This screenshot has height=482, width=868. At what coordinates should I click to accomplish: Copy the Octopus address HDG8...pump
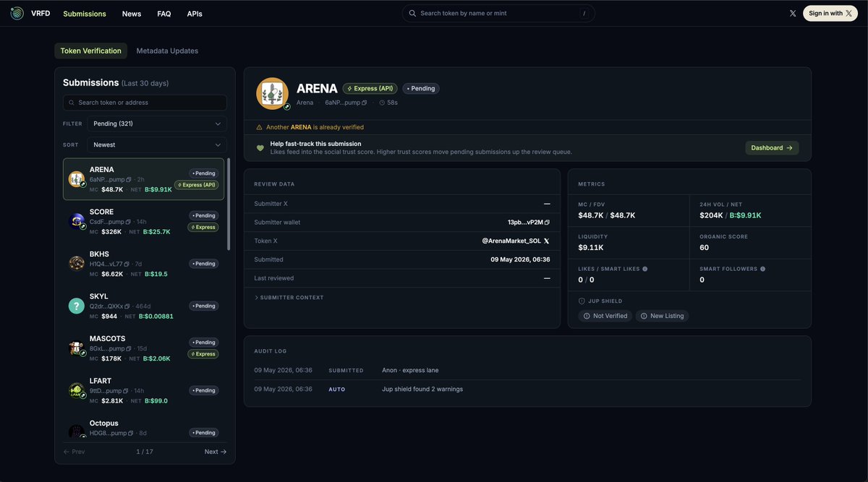click(x=131, y=433)
